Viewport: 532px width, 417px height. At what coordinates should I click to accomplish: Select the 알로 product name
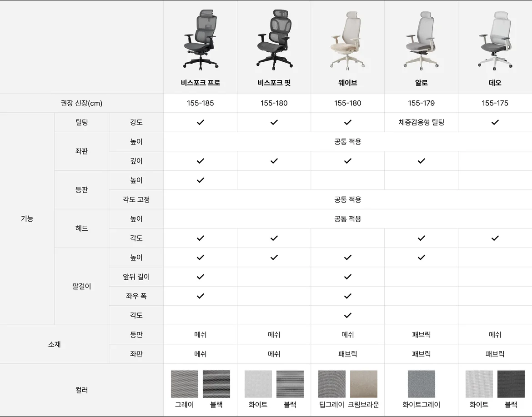[x=421, y=83]
